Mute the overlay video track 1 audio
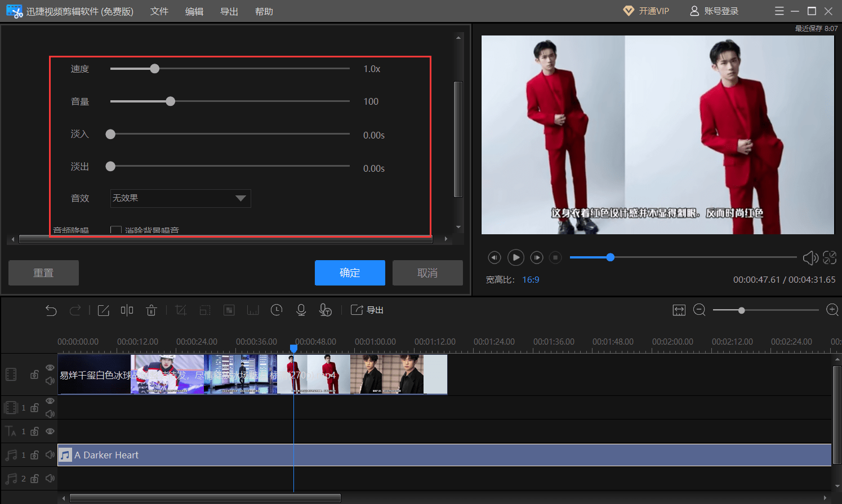This screenshot has width=842, height=504. point(50,414)
